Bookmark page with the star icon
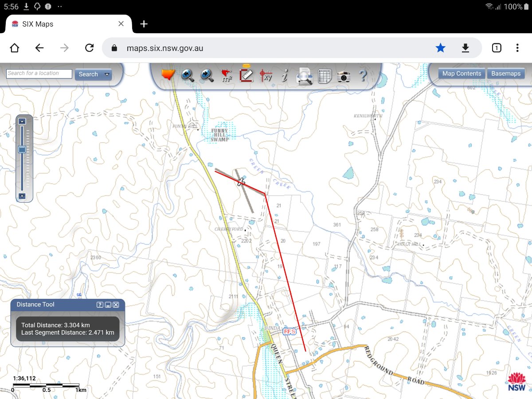The image size is (532, 399). coord(440,48)
